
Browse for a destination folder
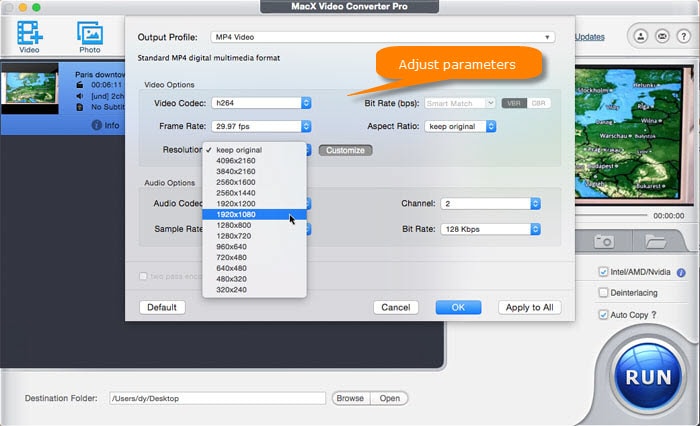(350, 398)
